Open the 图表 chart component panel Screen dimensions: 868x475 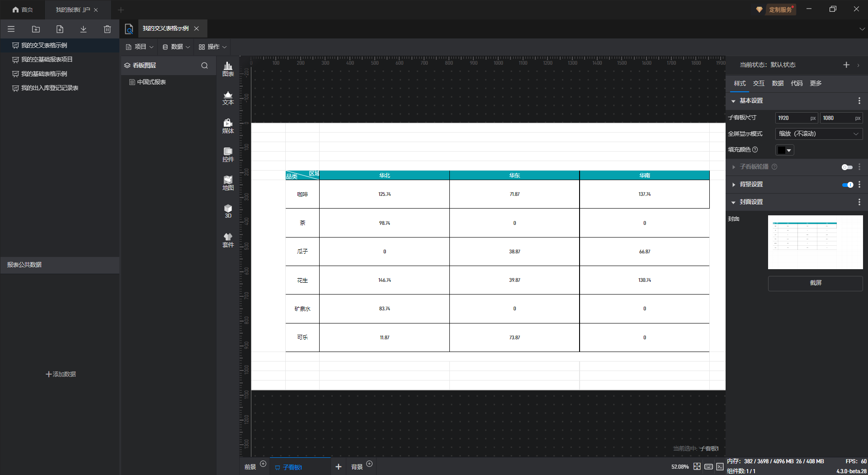tap(228, 69)
